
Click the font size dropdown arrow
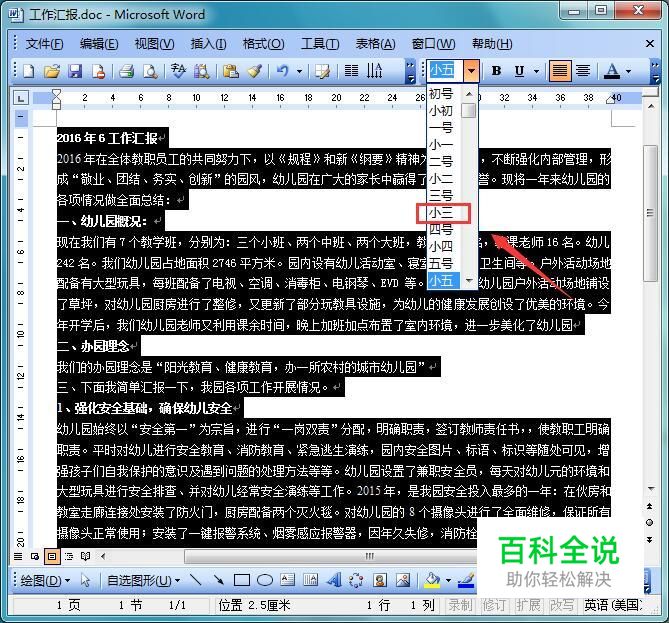pyautogui.click(x=471, y=70)
